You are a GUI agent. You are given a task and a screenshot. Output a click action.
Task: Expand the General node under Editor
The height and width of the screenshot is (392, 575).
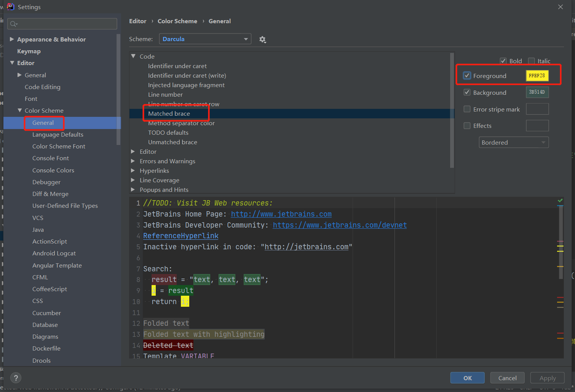[19, 75]
